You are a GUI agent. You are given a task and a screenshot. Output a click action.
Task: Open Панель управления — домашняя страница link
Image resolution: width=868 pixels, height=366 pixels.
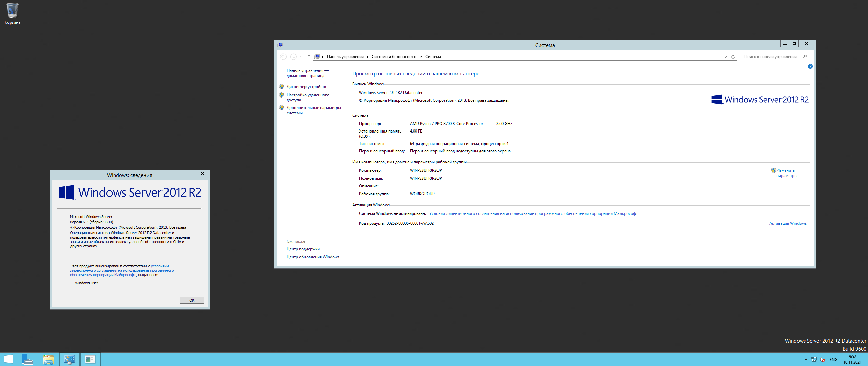(307, 73)
